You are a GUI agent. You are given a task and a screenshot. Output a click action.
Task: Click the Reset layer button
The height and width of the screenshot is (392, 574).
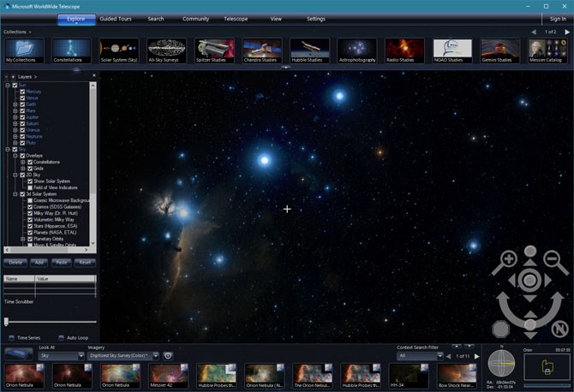pos(85,263)
